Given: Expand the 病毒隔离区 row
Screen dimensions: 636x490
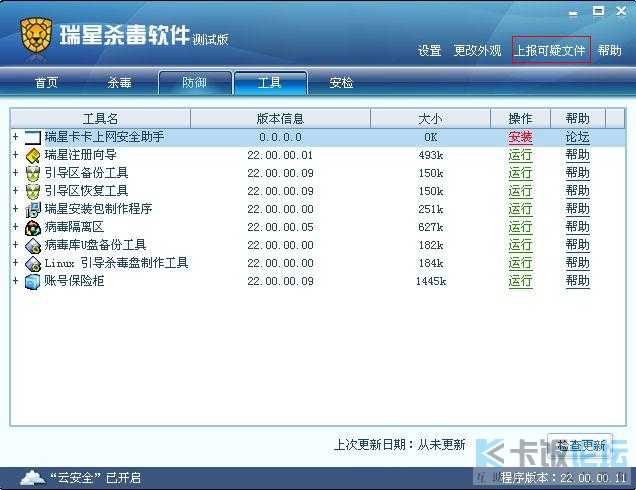Looking at the screenshot, I should click(15, 227).
